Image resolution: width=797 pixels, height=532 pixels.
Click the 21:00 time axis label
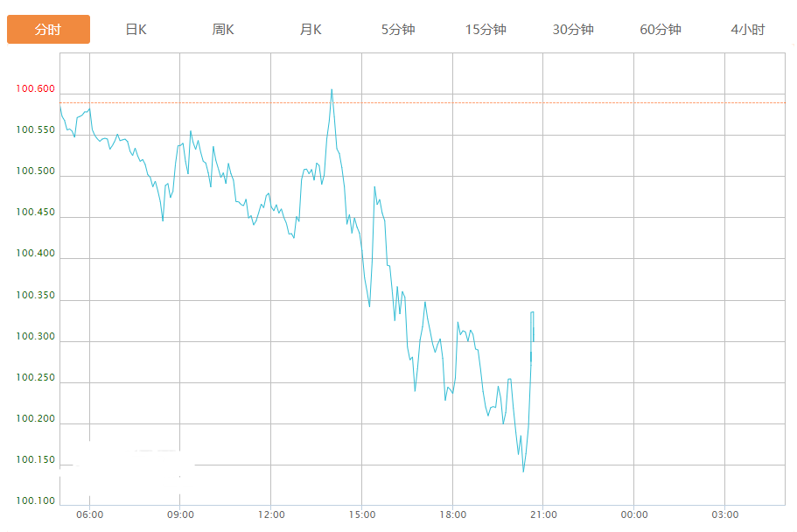[543, 514]
